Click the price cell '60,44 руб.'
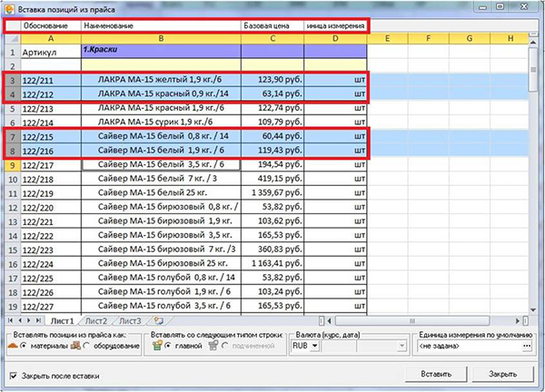Viewport: 545px width, 392px height. [x=272, y=136]
